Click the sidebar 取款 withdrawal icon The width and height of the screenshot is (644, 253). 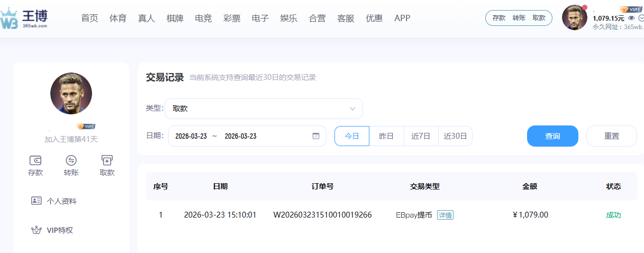pyautogui.click(x=107, y=160)
